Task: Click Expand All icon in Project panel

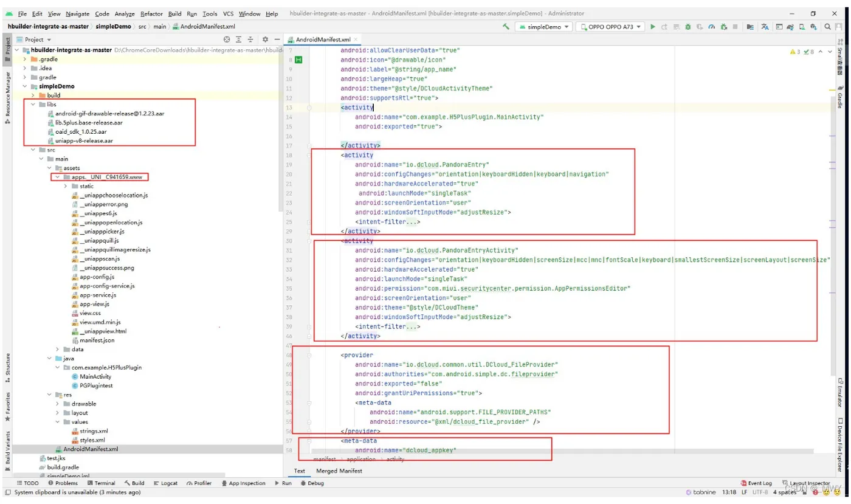Action: 239,40
